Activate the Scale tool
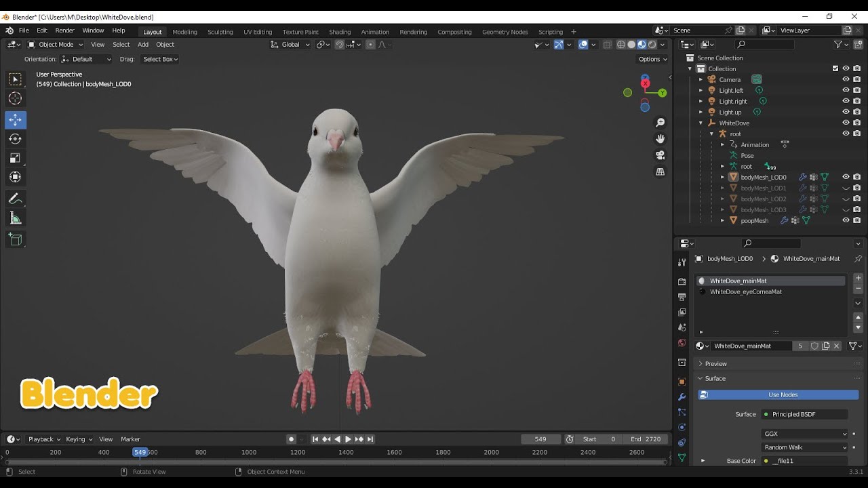This screenshot has width=868, height=488. (x=15, y=158)
